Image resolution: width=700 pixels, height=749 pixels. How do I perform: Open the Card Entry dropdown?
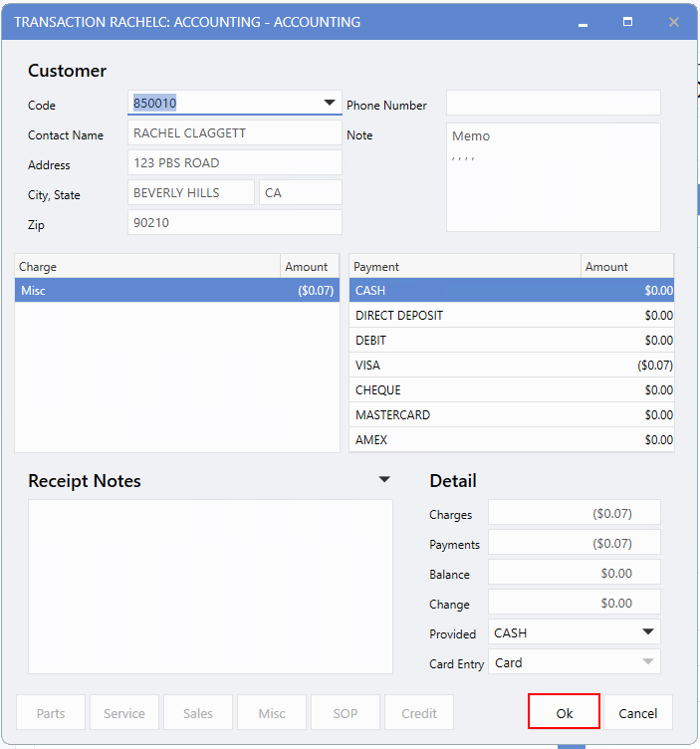coord(648,662)
